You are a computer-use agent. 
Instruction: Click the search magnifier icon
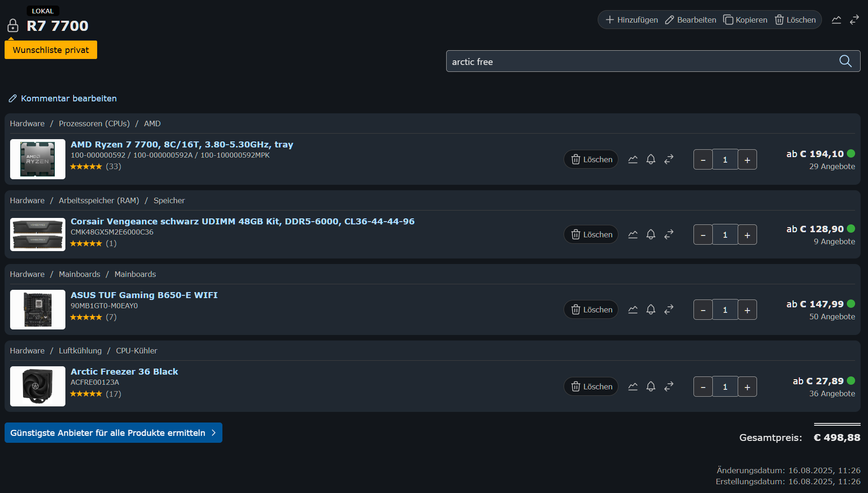click(845, 61)
